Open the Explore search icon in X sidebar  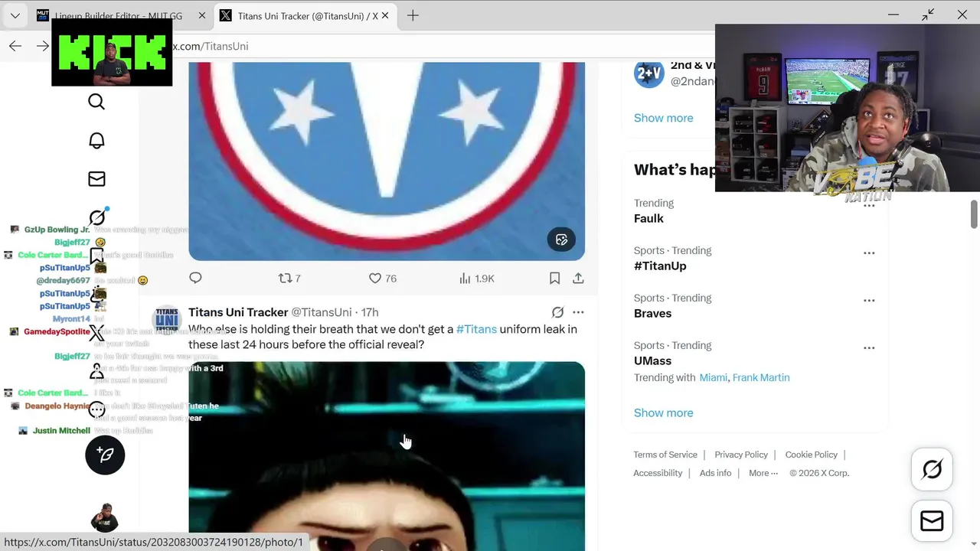96,102
